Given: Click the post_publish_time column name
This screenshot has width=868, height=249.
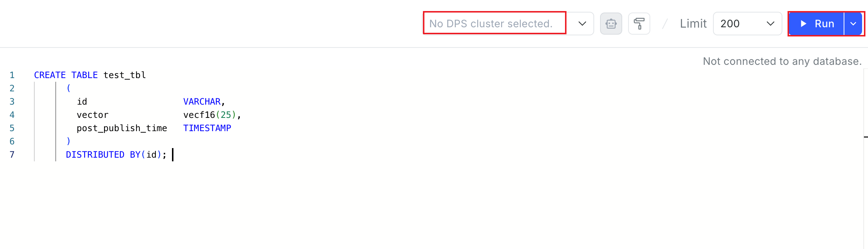Looking at the screenshot, I should point(122,128).
